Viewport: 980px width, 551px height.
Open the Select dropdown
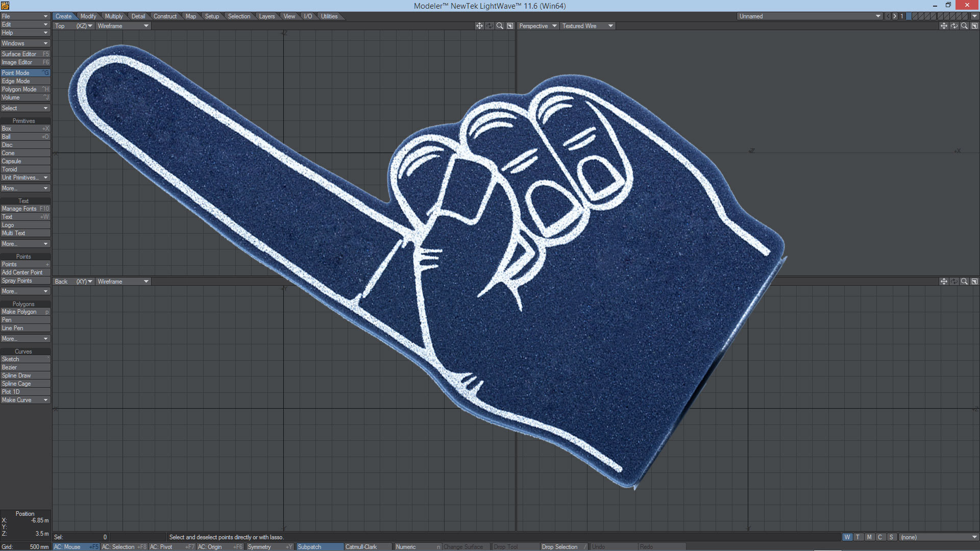coord(25,108)
